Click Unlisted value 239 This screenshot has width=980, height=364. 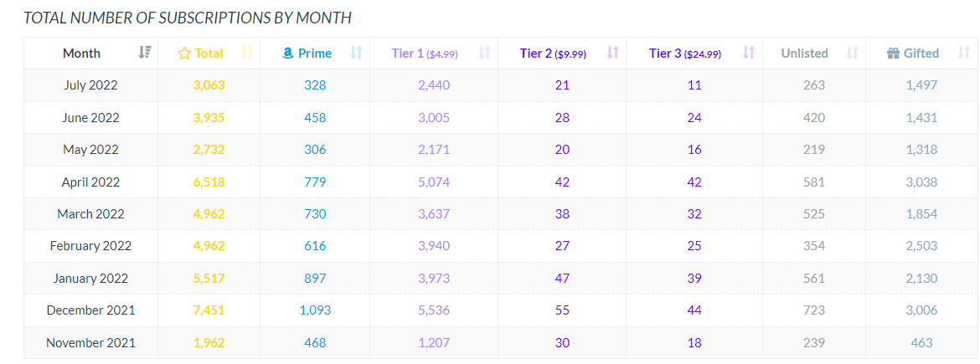pos(814,343)
